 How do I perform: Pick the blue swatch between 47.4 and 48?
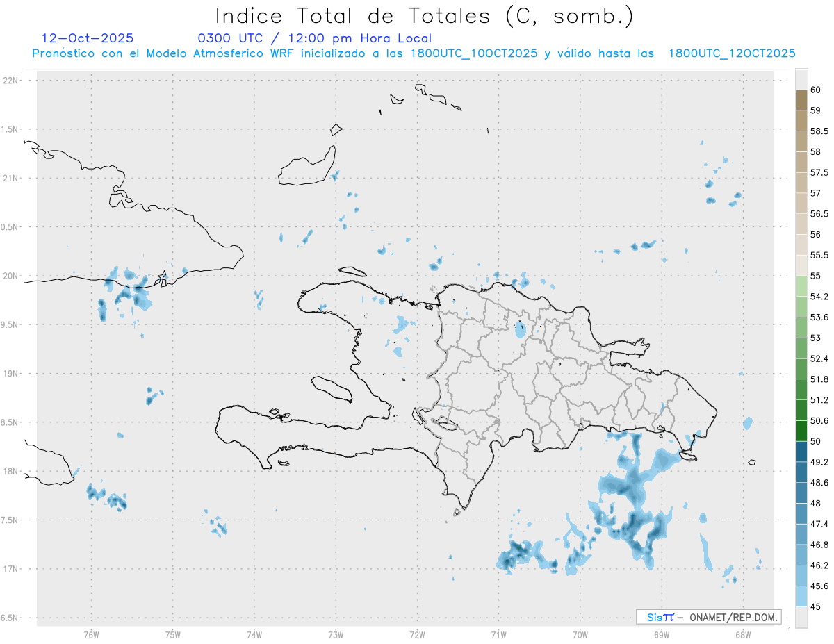801,513
